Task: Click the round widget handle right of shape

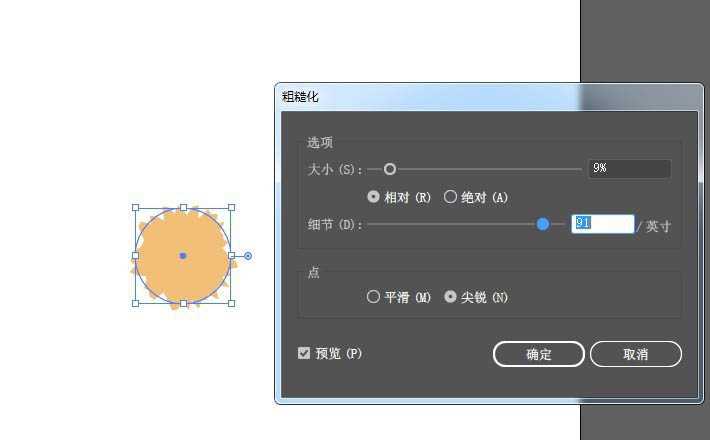Action: pyautogui.click(x=248, y=256)
